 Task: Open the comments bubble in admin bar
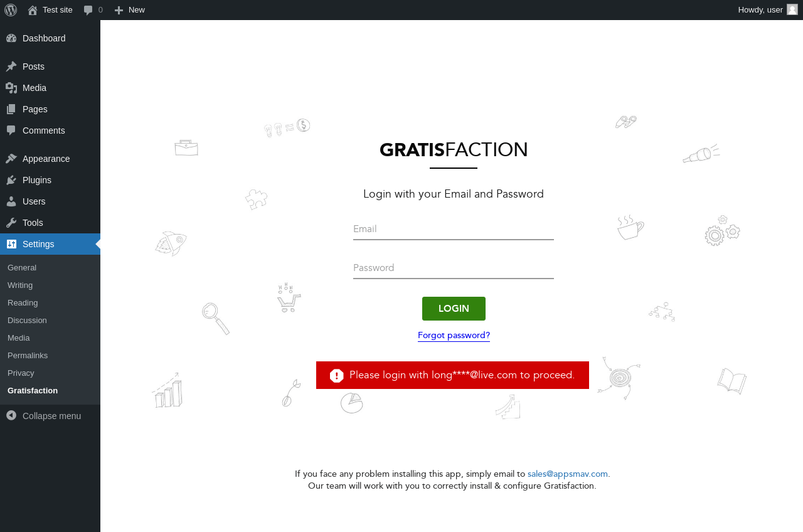click(x=88, y=10)
